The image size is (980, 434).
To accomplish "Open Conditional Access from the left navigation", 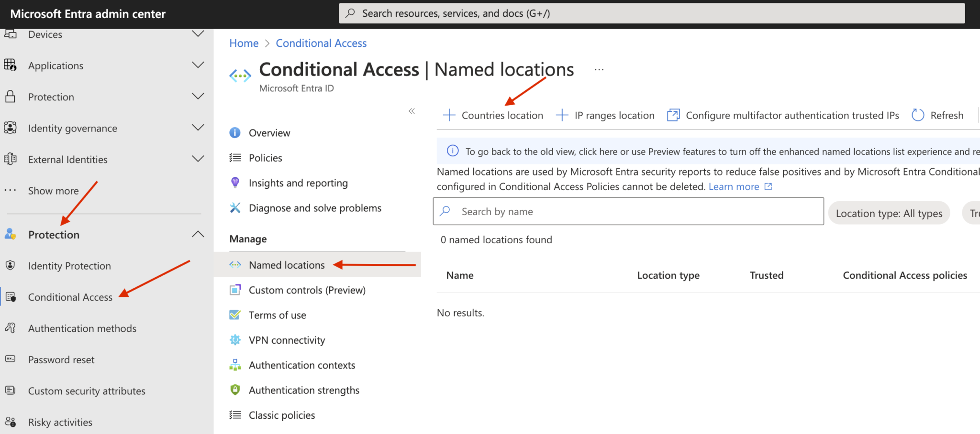I will point(70,297).
